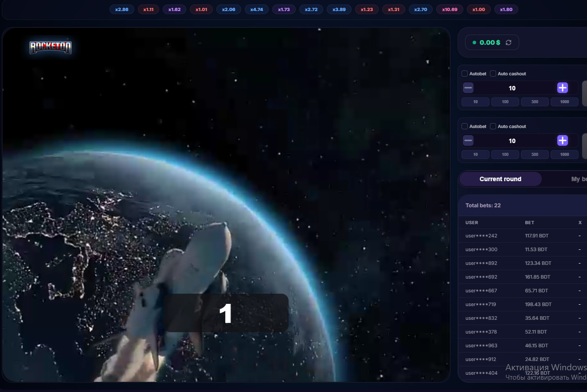The image size is (587, 392).
Task: Refresh the balance with the reload icon
Action: click(509, 43)
